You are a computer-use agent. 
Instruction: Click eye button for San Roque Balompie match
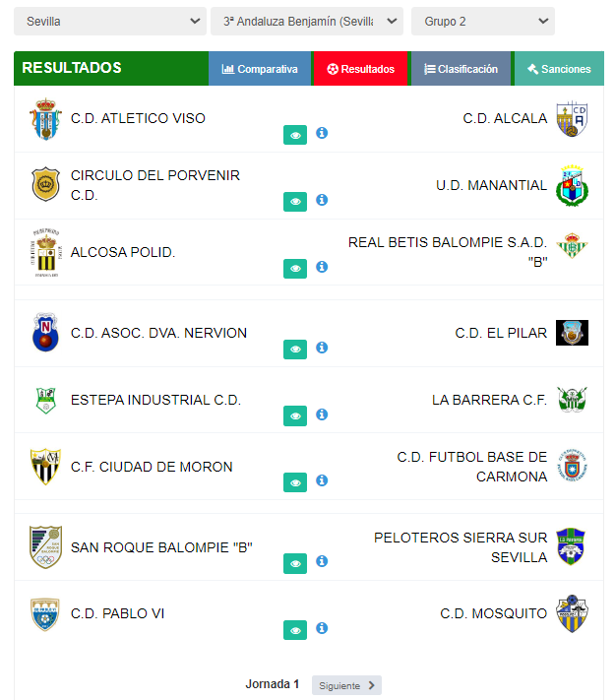pos(295,563)
